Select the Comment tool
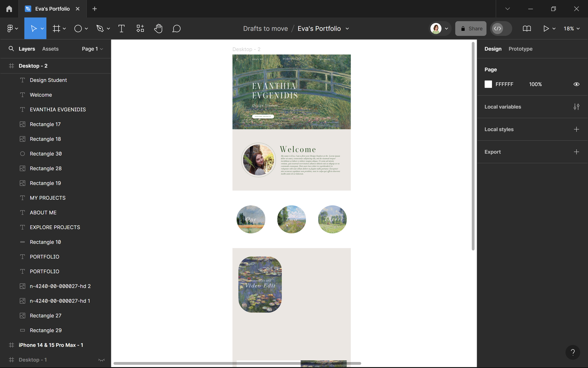Screen dimensions: 588x368 [x=176, y=29]
